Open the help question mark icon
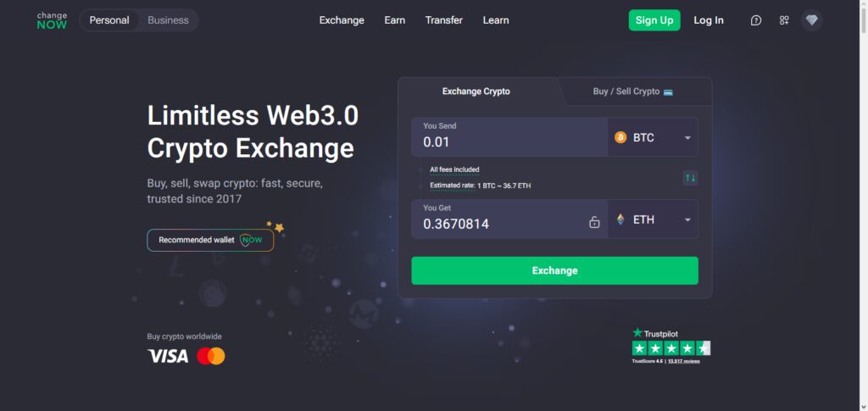The width and height of the screenshot is (868, 411). (755, 20)
